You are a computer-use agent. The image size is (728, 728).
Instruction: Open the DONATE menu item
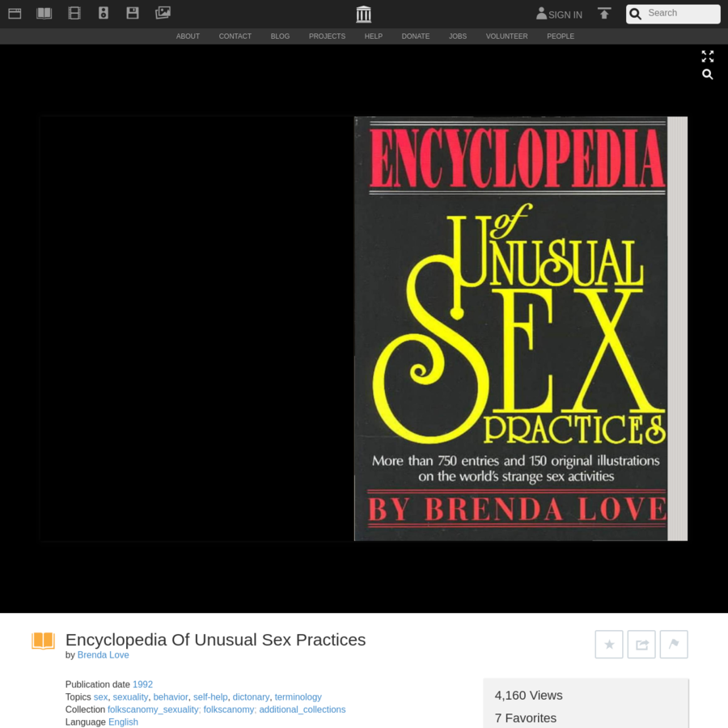(416, 36)
